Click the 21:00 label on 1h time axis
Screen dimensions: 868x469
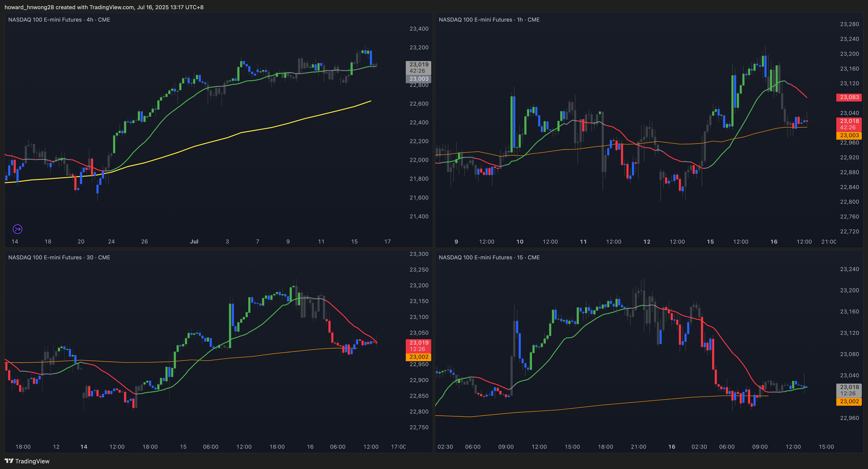(x=829, y=242)
